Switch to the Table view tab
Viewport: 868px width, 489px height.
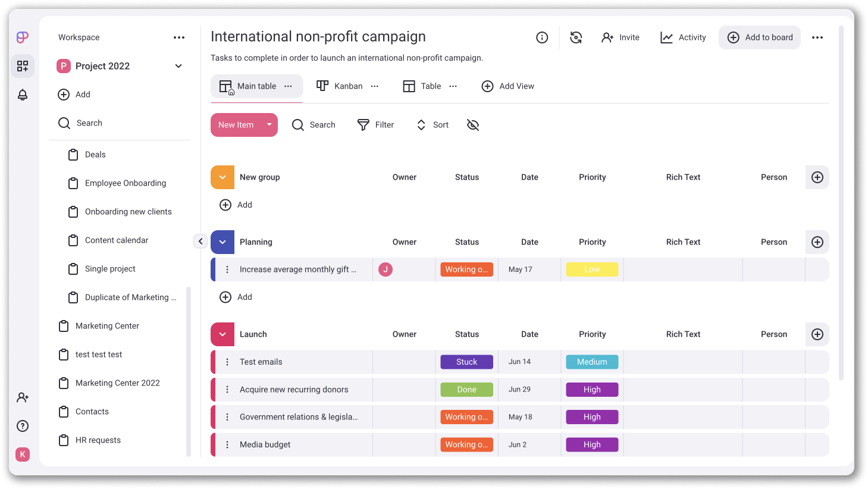[x=421, y=86]
